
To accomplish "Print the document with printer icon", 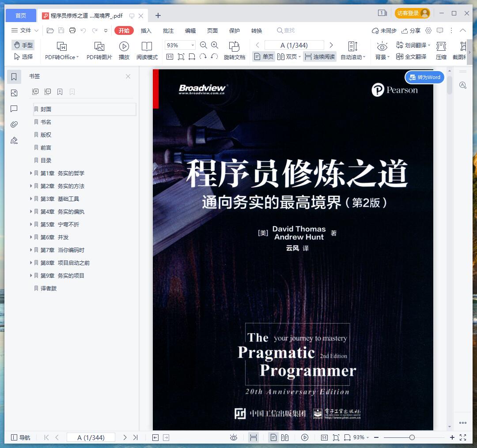I will point(72,30).
